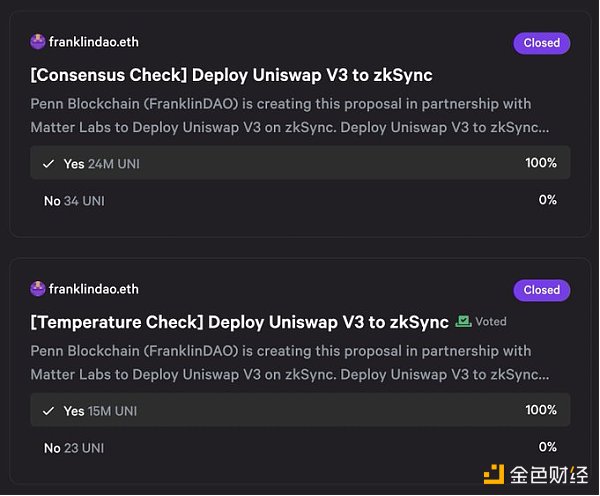
Task: Click the Closed badge on the Consensus Check proposal
Action: coord(541,43)
